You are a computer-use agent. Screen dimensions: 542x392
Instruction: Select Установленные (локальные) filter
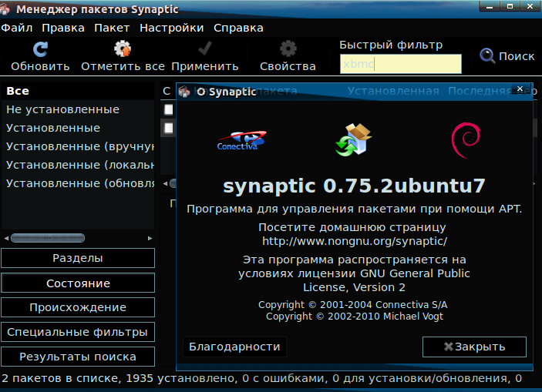[78, 165]
